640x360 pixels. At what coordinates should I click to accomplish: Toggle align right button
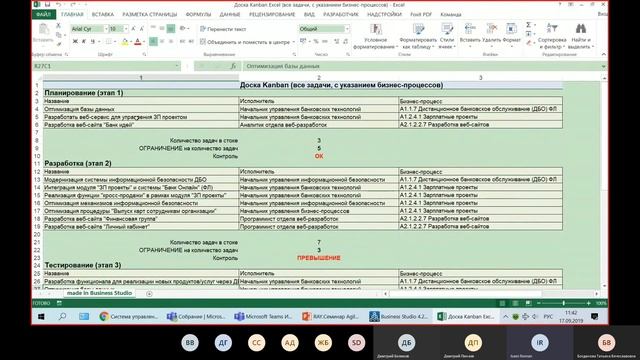171,42
